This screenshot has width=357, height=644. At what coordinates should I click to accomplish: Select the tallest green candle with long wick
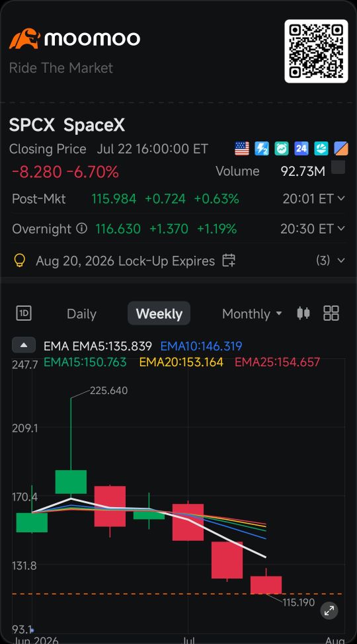71,482
